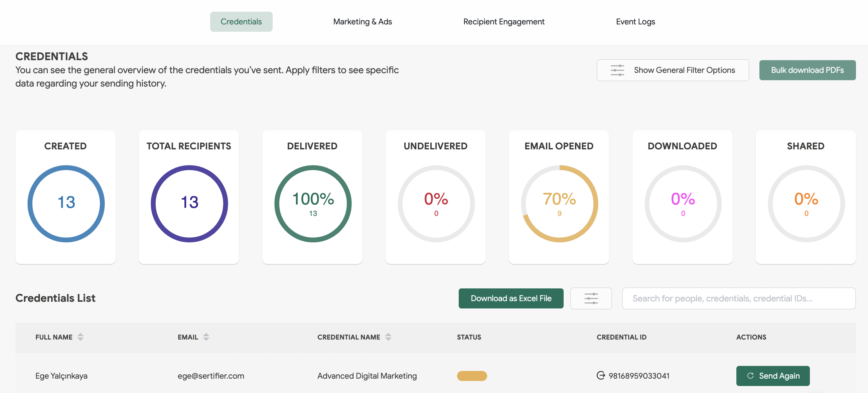The image size is (868, 393).
Task: Go to the Event Logs tab
Action: tap(635, 22)
